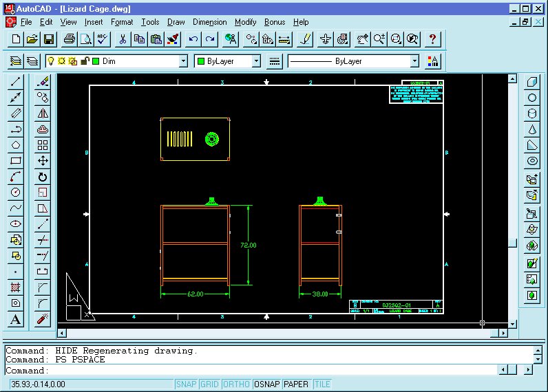The height and width of the screenshot is (392, 548).
Task: Click the Multiline Text tool
Action: click(x=17, y=319)
